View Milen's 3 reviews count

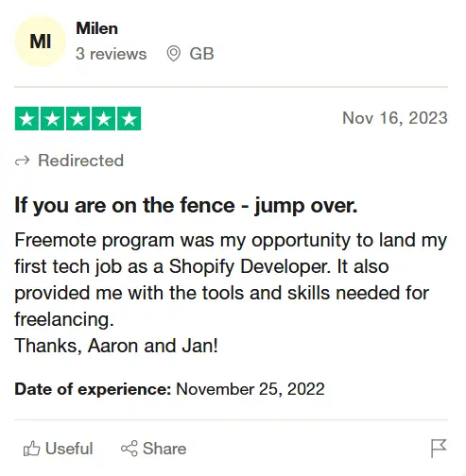(x=111, y=54)
